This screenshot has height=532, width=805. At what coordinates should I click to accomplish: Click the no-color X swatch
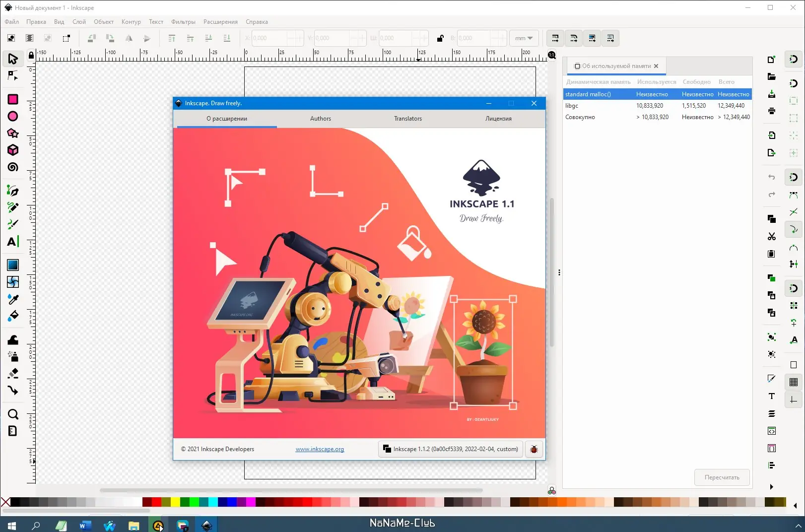click(x=5, y=502)
